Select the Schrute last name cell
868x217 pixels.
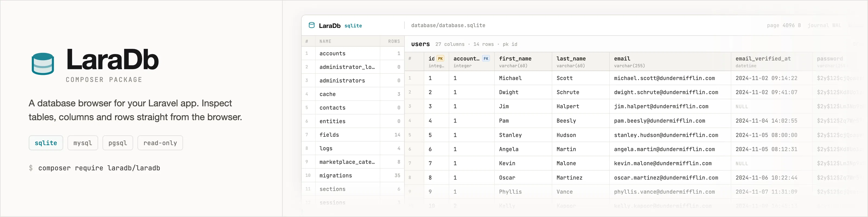click(581, 92)
